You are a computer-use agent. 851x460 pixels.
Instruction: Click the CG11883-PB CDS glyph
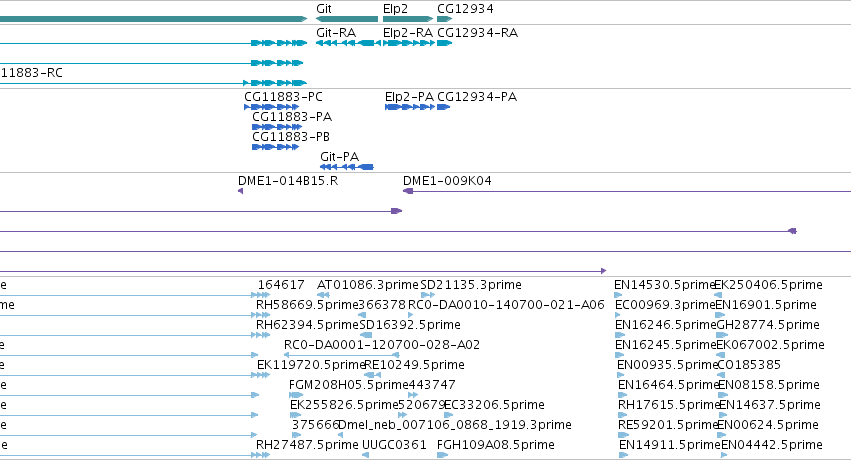276,147
